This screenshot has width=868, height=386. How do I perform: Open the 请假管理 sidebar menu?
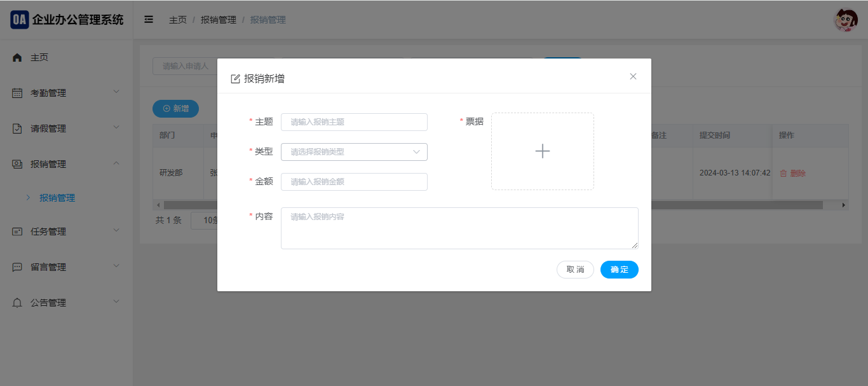pos(67,129)
